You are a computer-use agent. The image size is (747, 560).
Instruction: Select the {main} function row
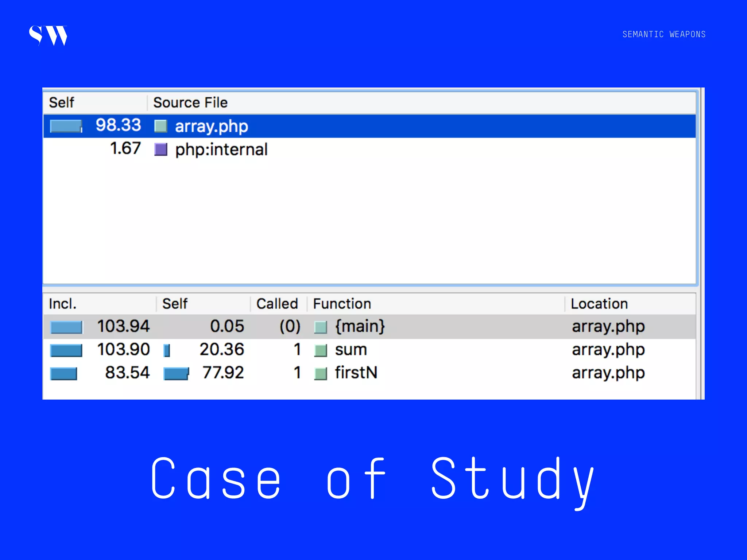coord(369,327)
